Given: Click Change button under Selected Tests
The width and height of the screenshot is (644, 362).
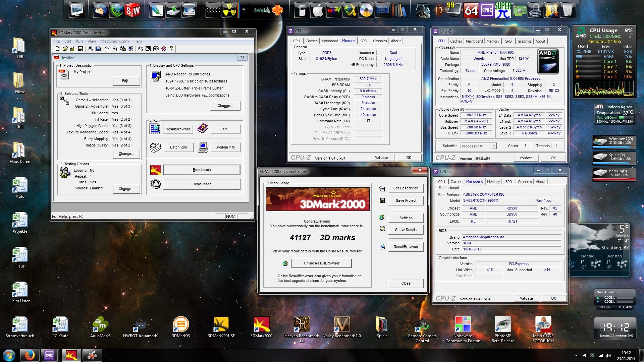Looking at the screenshot, I should pyautogui.click(x=126, y=154).
